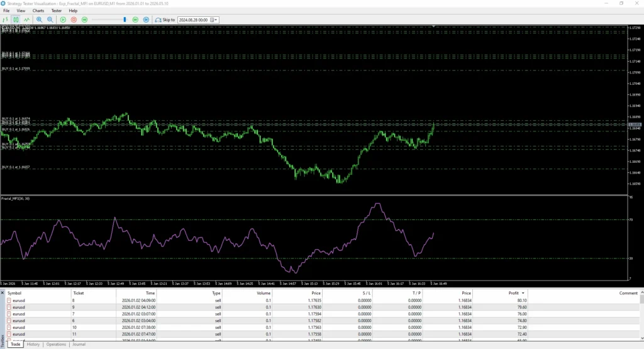Edit the Skip to date field
The image size is (644, 349).
click(194, 19)
